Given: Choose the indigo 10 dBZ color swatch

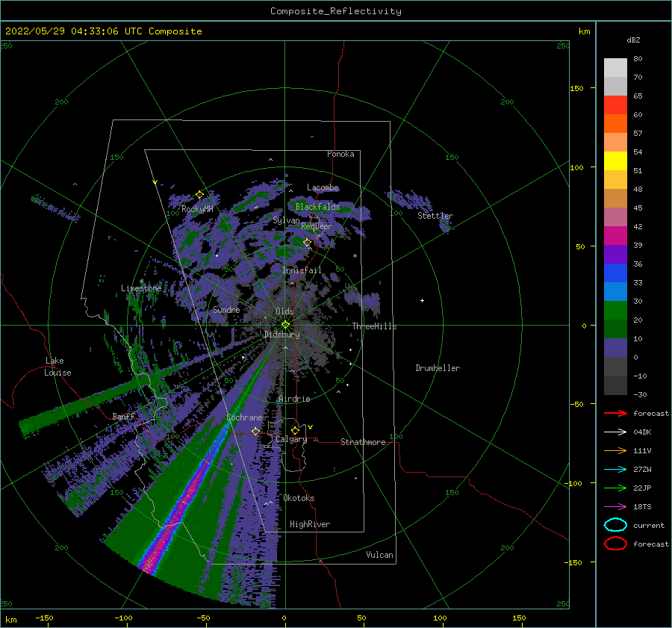Looking at the screenshot, I should (x=615, y=347).
